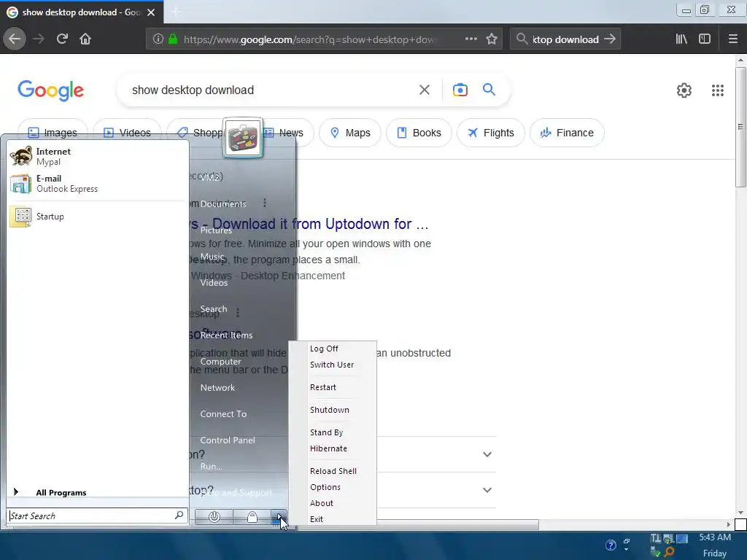Open Options from the power menu
Image resolution: width=747 pixels, height=560 pixels.
tap(333, 487)
